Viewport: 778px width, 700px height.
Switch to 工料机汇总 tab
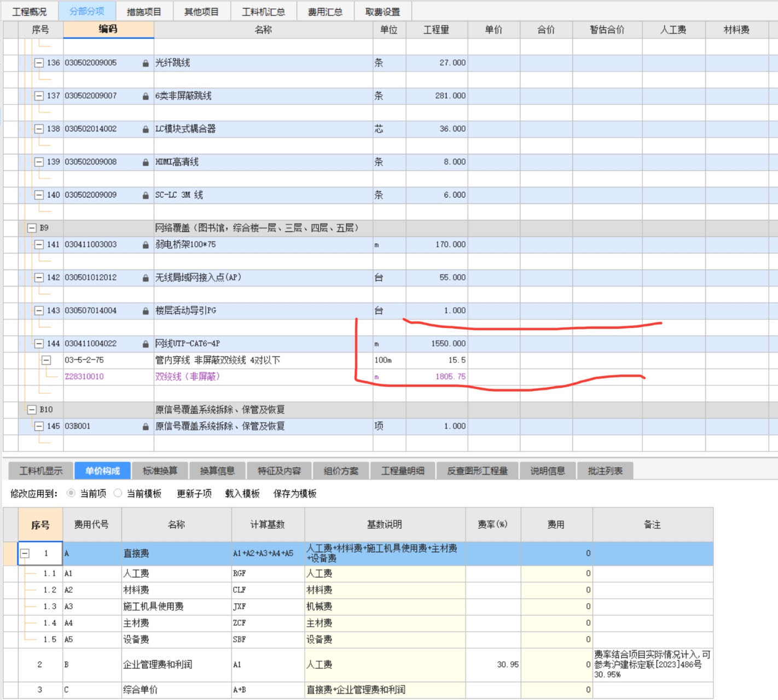tap(264, 11)
